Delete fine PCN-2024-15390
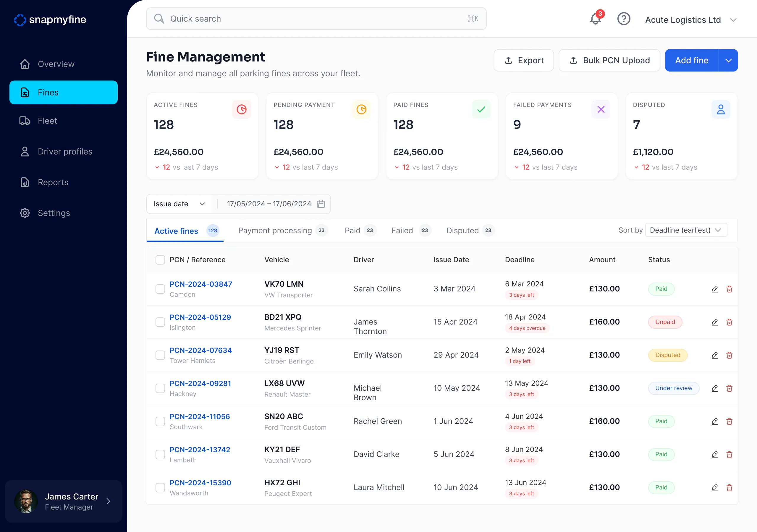Viewport: 757px width, 532px height. [729, 487]
